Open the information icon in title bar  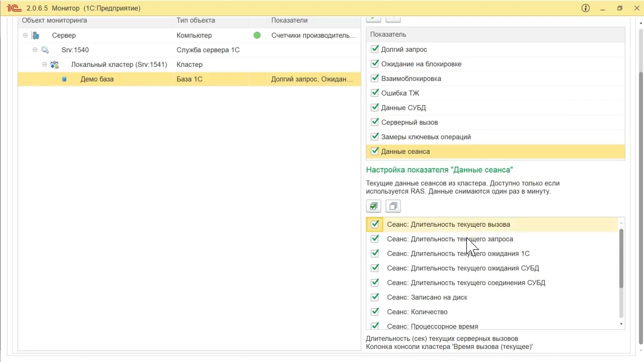pos(586,8)
